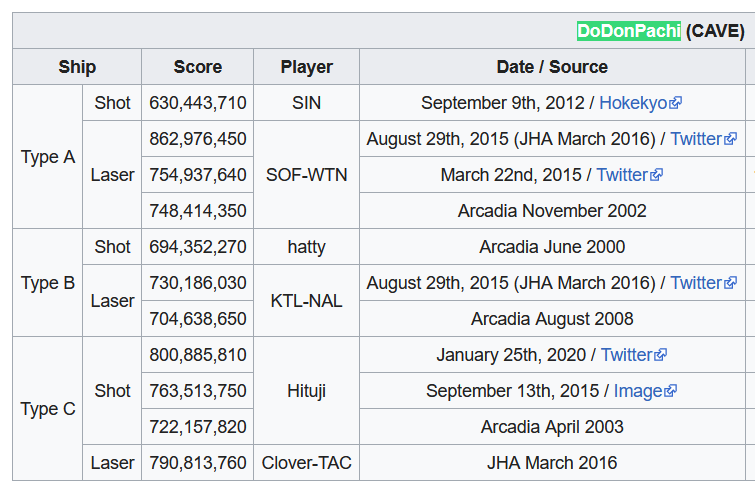Screen dimensions: 755x500
Task: Select the Type C ship cell
Action: click(x=48, y=409)
